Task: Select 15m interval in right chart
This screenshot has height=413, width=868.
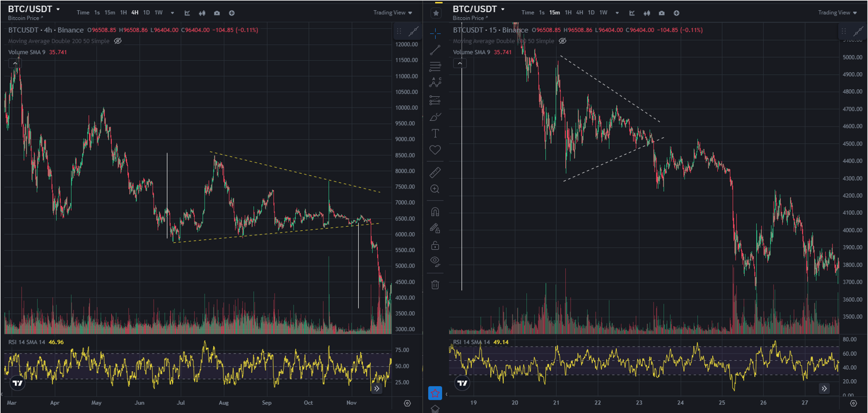Action: point(554,13)
